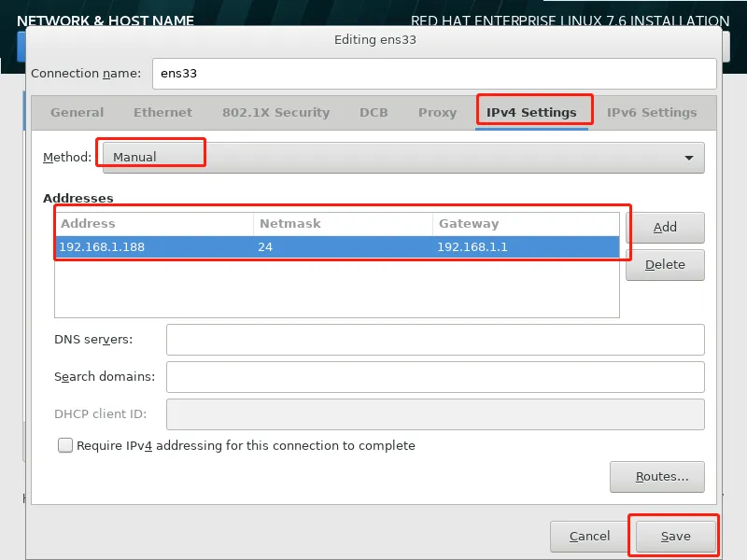Screen dimensions: 747x560
Task: Open the Proxy tab
Action: (x=436, y=112)
